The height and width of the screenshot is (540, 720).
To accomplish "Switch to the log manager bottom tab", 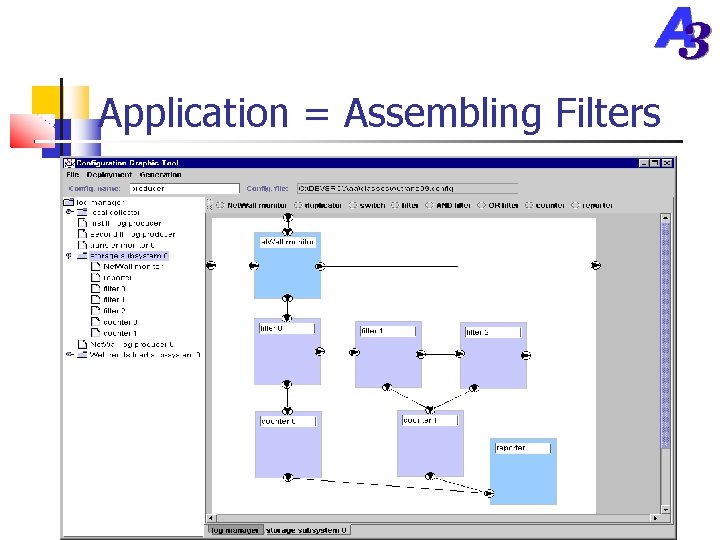I will coord(235,530).
